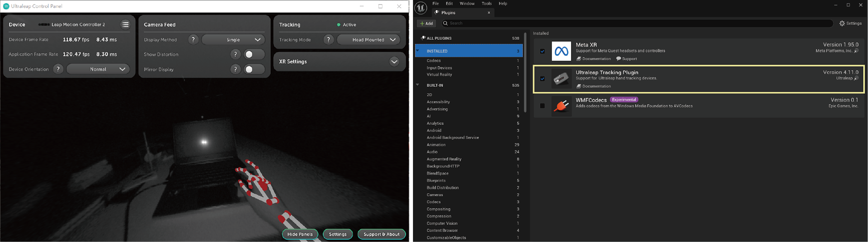This screenshot has width=868, height=242.
Task: Click the Ultraleap Tracking Plugin icon
Action: (561, 79)
